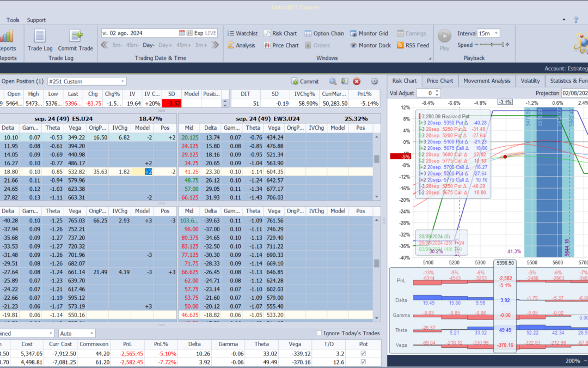The height and width of the screenshot is (368, 588).
Task: Click the Commit button above position grid
Action: coord(305,81)
